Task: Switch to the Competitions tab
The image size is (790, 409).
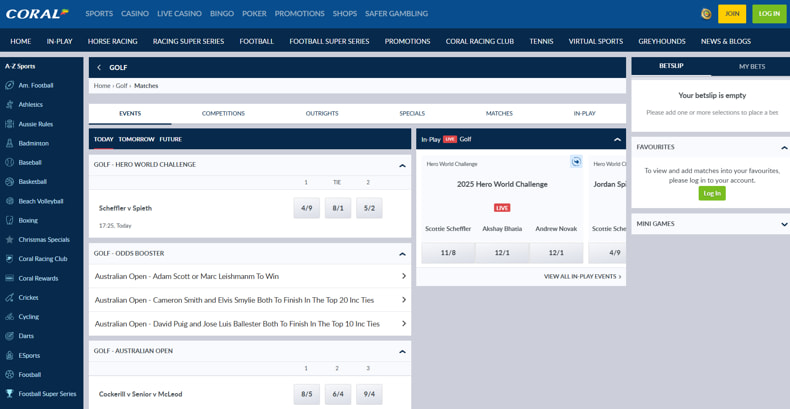Action: (x=223, y=114)
